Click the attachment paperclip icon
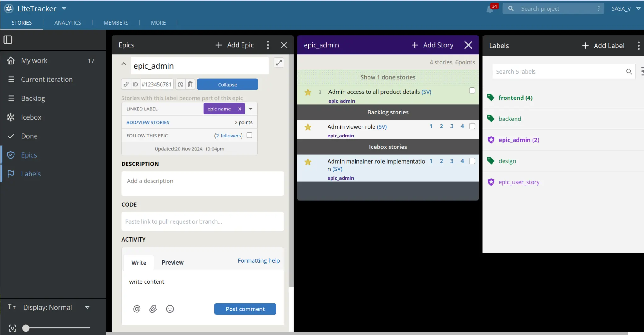 click(153, 309)
